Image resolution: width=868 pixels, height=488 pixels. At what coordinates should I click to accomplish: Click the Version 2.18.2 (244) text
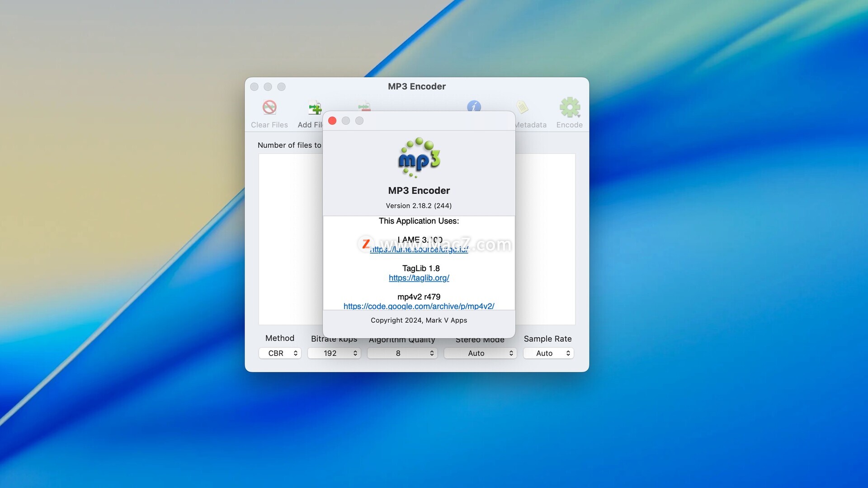tap(419, 206)
